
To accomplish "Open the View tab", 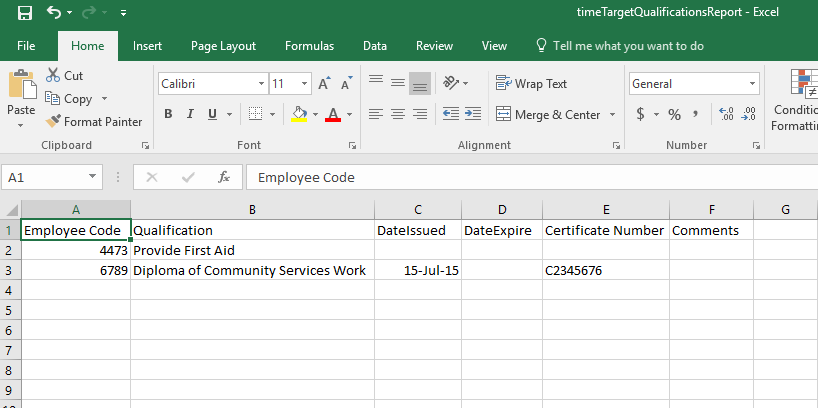I will 494,46.
